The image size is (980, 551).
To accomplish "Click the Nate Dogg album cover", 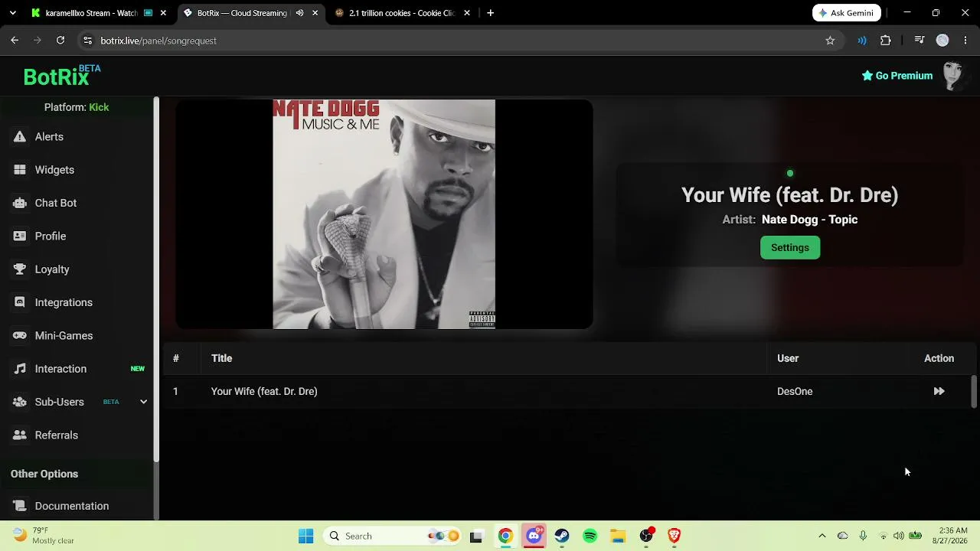I will [x=384, y=214].
